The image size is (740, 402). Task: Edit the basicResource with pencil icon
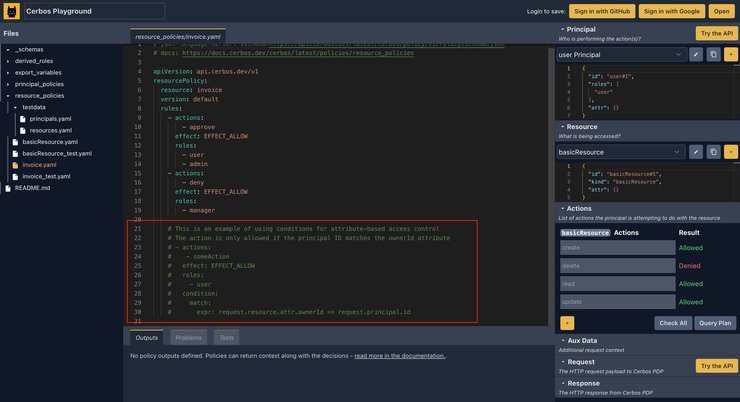(x=696, y=152)
